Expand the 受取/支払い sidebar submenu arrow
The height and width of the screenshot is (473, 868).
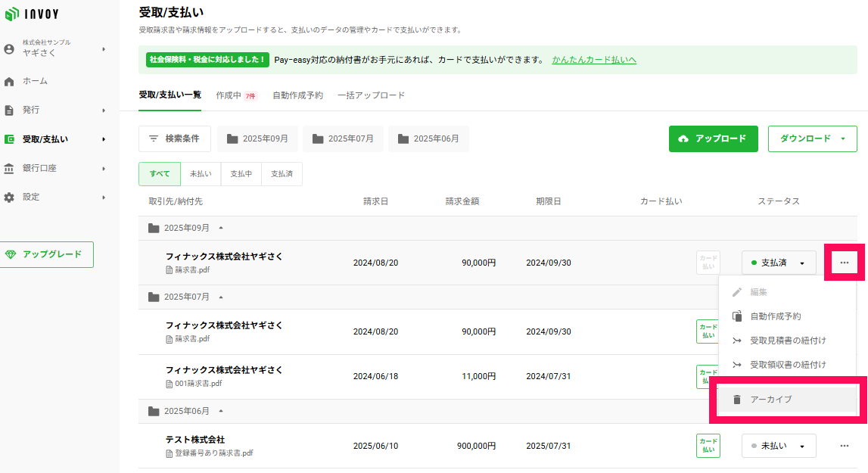coord(104,139)
